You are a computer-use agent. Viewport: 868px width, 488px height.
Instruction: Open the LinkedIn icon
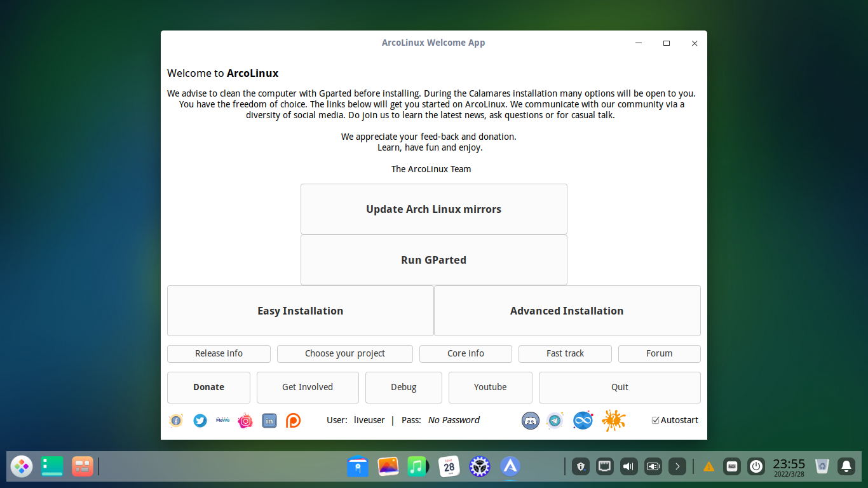click(269, 421)
